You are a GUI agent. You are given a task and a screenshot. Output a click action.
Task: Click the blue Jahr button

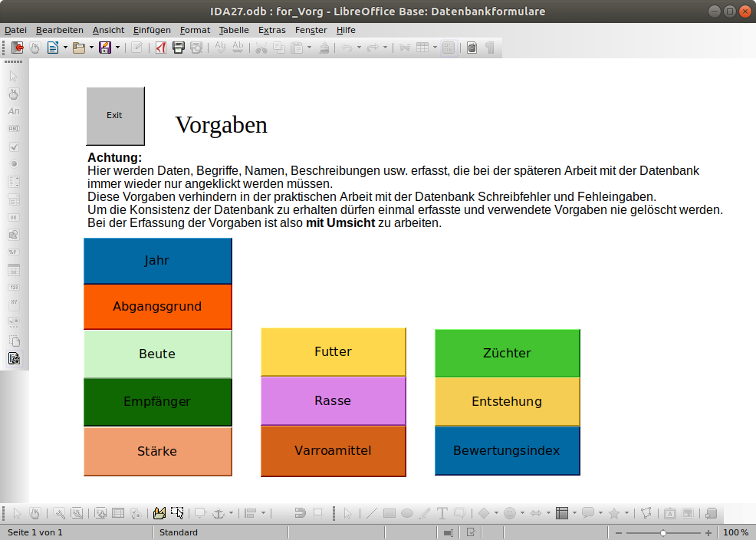tap(158, 261)
